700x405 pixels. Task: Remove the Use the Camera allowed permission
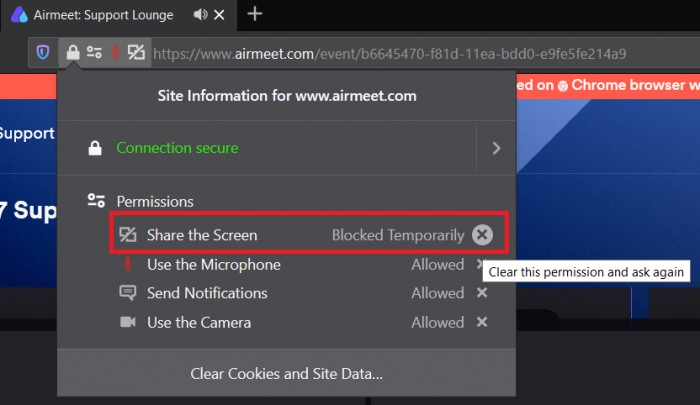(482, 322)
